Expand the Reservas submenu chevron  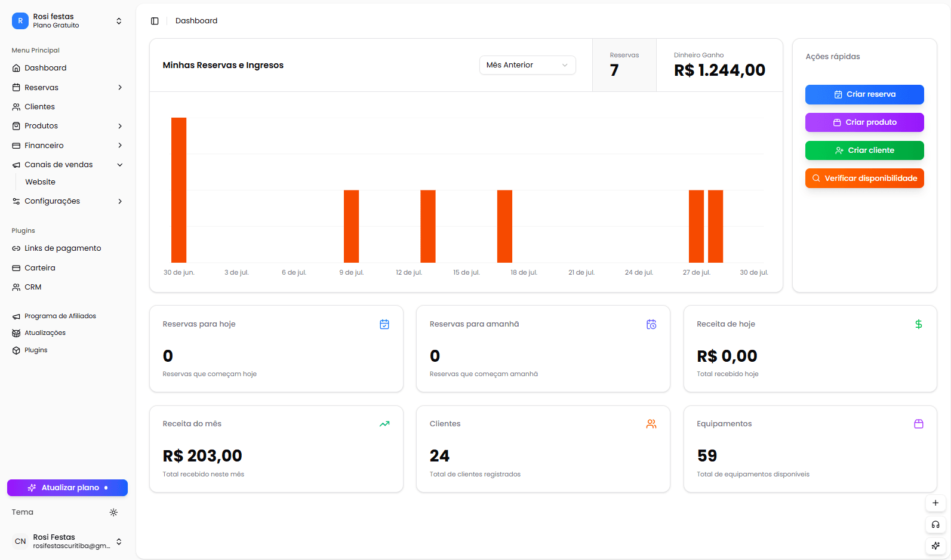pyautogui.click(x=120, y=88)
